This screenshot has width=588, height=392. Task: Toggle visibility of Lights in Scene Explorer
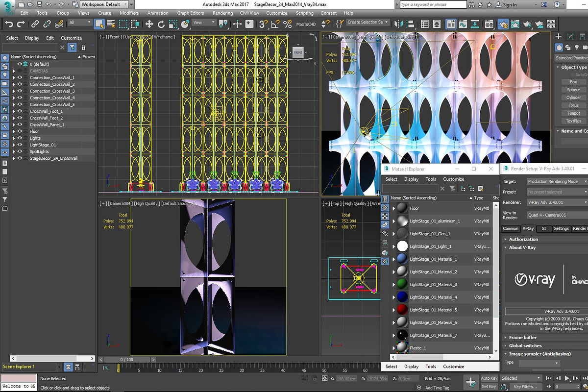[x=20, y=138]
